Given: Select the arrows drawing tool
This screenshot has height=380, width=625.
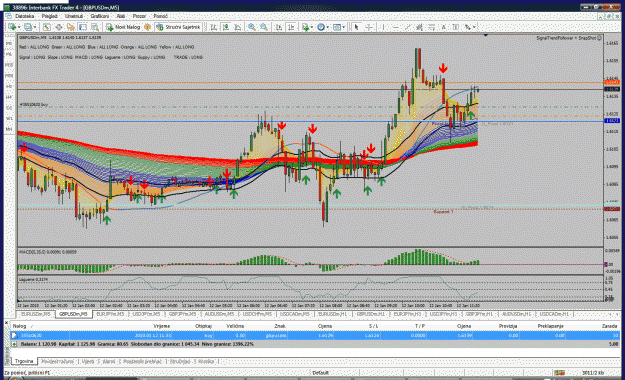Looking at the screenshot, I should click(467, 27).
